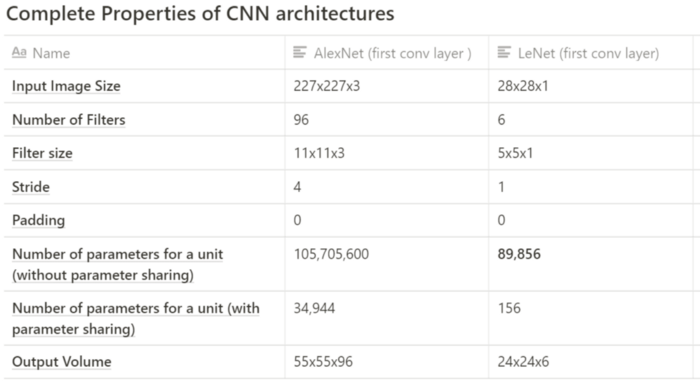Open the AlexNet (first conv layer) column header
Image resolution: width=700 pixels, height=384 pixels.
pyautogui.click(x=387, y=53)
